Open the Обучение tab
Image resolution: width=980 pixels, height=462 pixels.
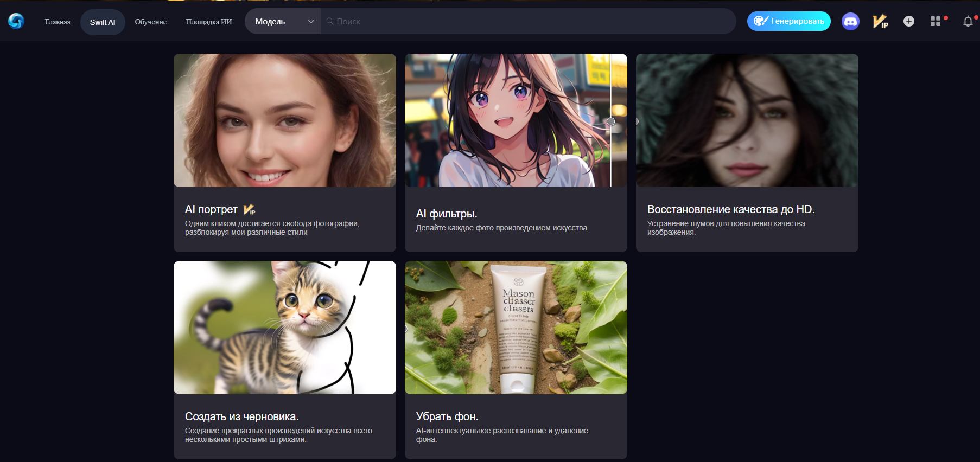coord(151,22)
